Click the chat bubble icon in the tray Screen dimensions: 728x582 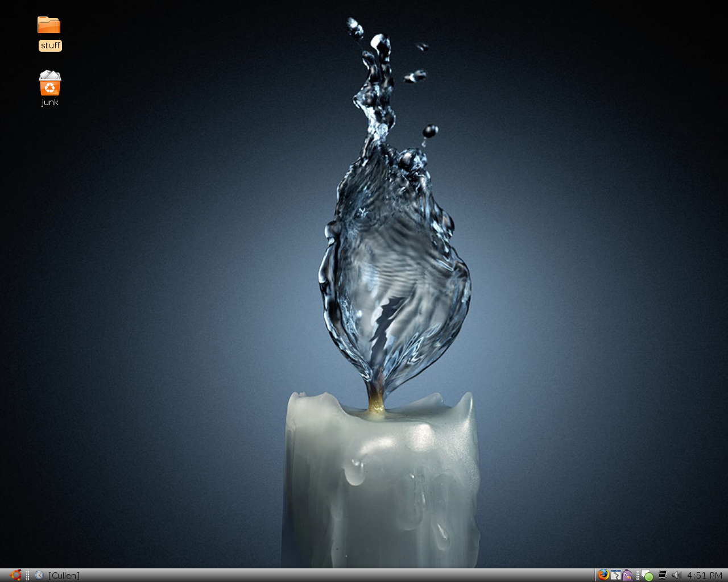pos(643,573)
